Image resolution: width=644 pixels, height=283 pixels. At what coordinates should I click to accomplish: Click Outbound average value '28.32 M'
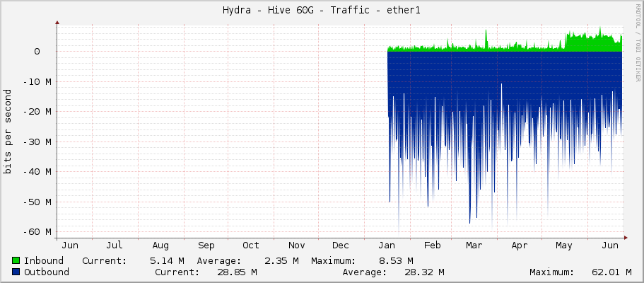[424, 272]
